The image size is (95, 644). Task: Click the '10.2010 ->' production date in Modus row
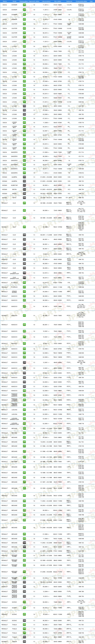click(x=46, y=596)
